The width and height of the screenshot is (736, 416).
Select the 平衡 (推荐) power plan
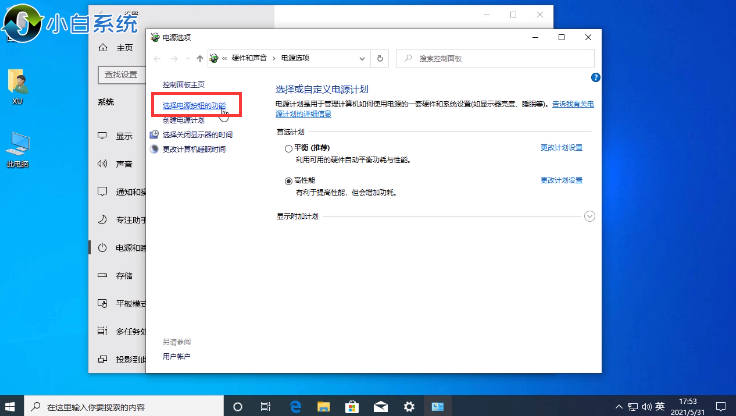point(289,148)
